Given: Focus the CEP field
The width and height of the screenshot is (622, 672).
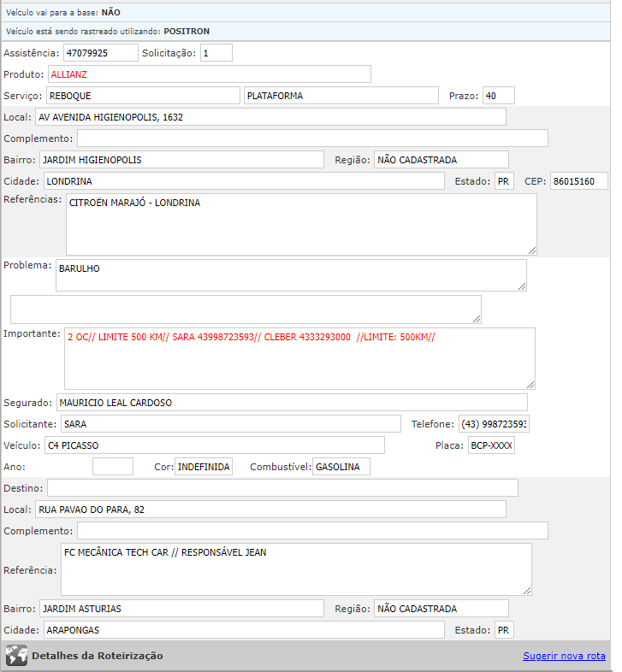Looking at the screenshot, I should (x=578, y=181).
